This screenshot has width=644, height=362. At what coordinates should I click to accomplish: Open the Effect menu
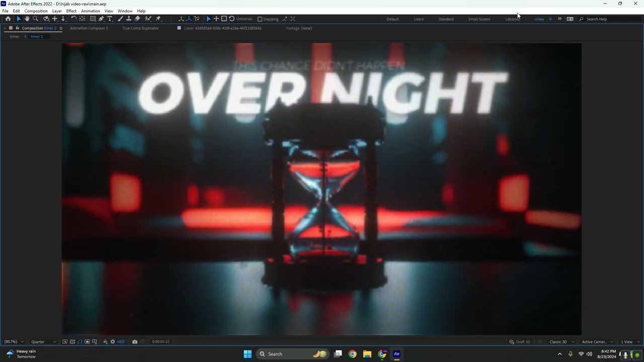tap(71, 11)
